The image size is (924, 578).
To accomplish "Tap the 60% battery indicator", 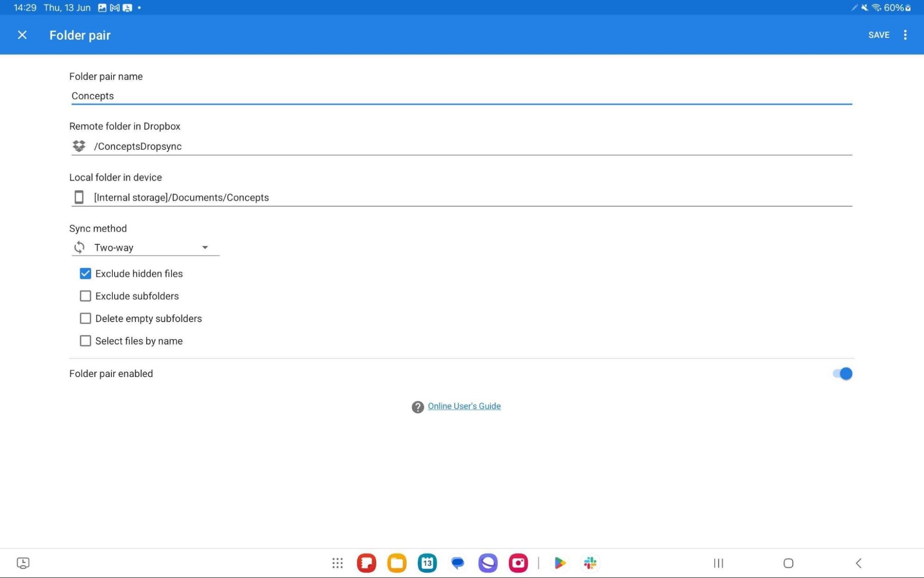I will (x=897, y=8).
